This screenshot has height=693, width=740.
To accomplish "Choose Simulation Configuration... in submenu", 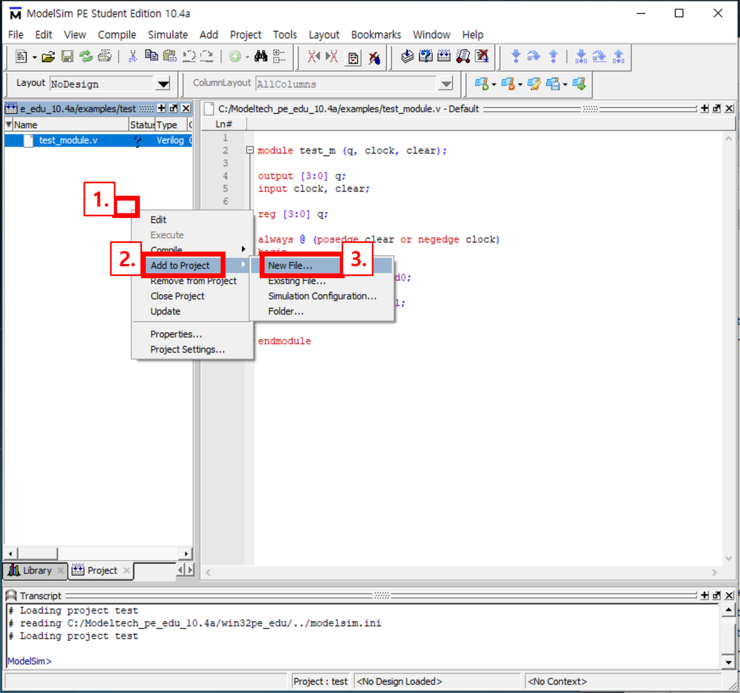I will tap(322, 296).
